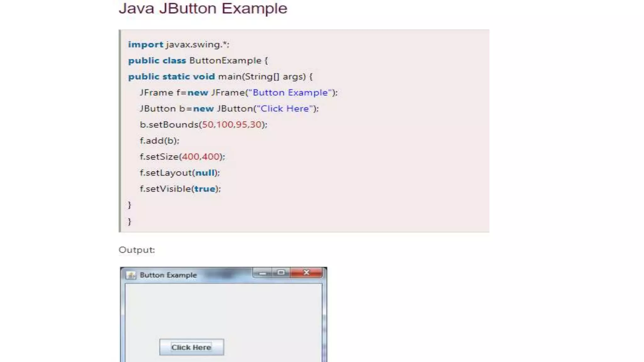Click empty area inside the output window

point(223,308)
